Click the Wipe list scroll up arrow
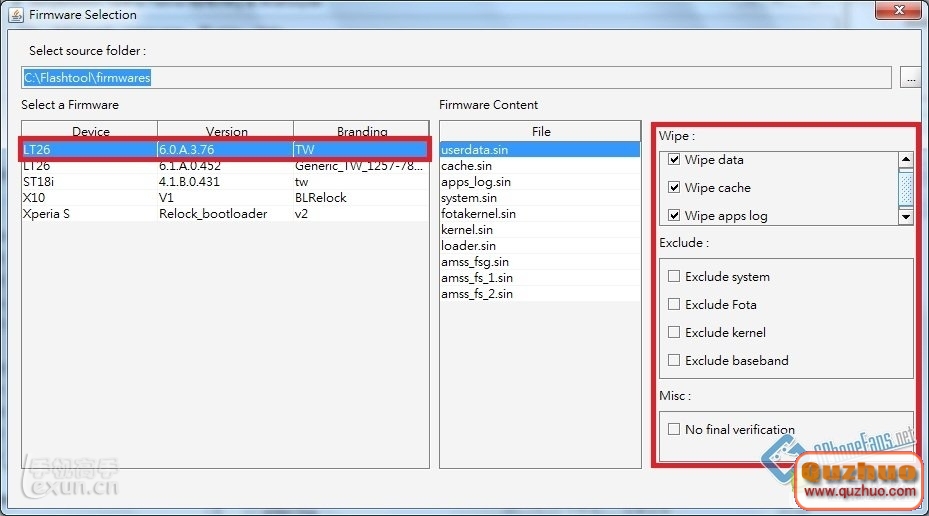Viewport: 929px width, 516px height. point(905,159)
